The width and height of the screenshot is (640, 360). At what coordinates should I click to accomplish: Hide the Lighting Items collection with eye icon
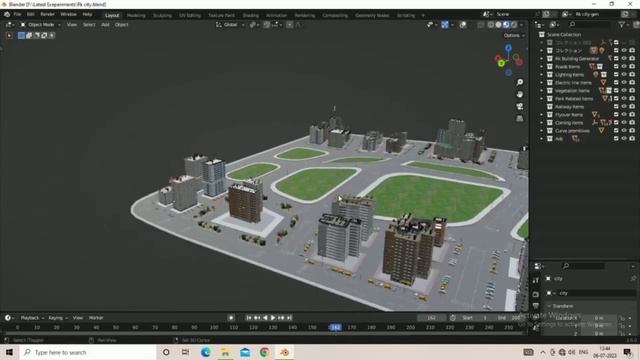point(624,75)
